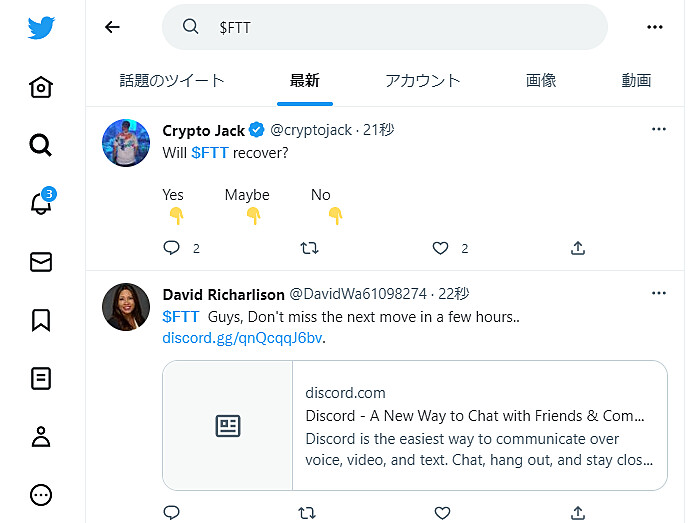
Task: Open Notifications bell with 3 badge
Action: point(43,201)
